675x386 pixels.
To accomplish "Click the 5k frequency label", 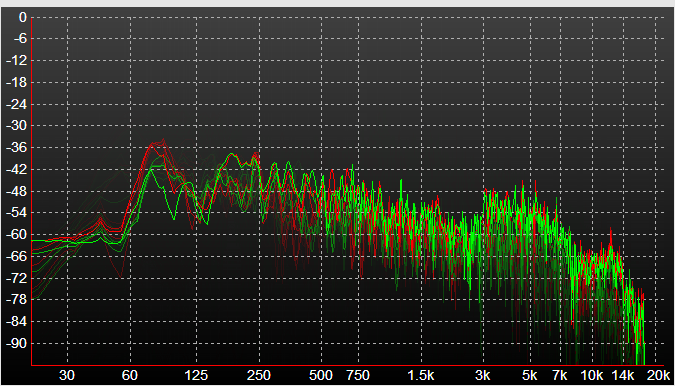I will pyautogui.click(x=530, y=375).
